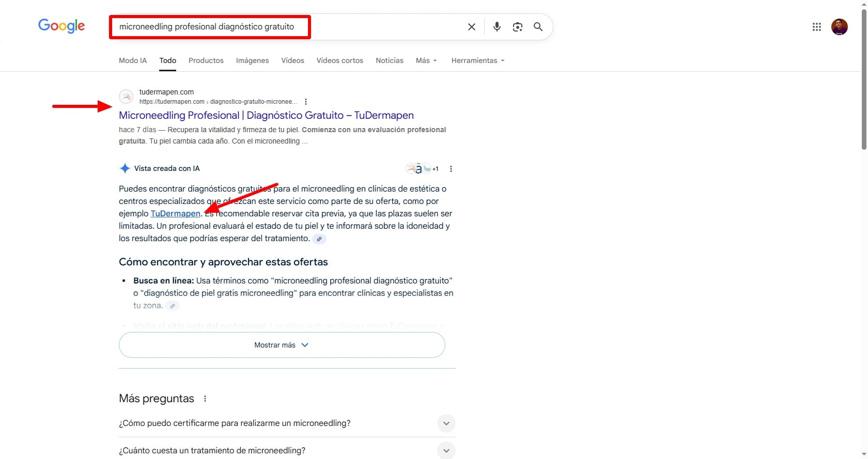Click the magnifying glass search icon
The height and width of the screenshot is (459, 868).
click(x=538, y=27)
